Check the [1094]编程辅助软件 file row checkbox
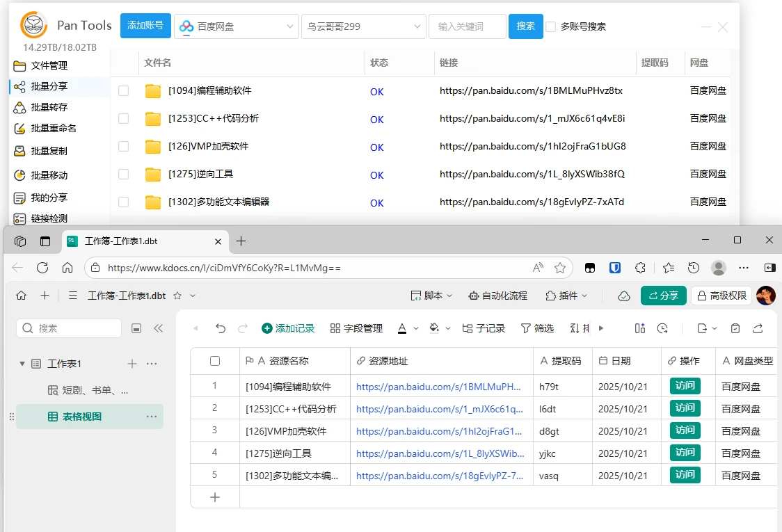 pyautogui.click(x=123, y=90)
